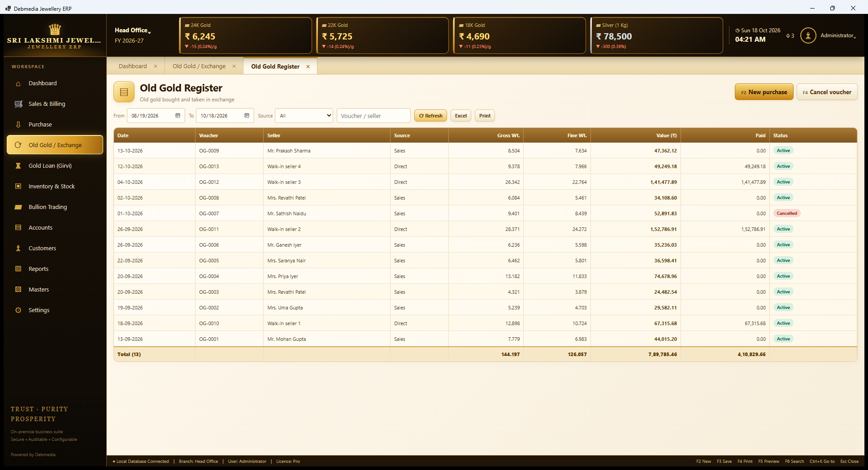The width and height of the screenshot is (868, 470).
Task: Click the Refresh button
Action: coord(430,116)
